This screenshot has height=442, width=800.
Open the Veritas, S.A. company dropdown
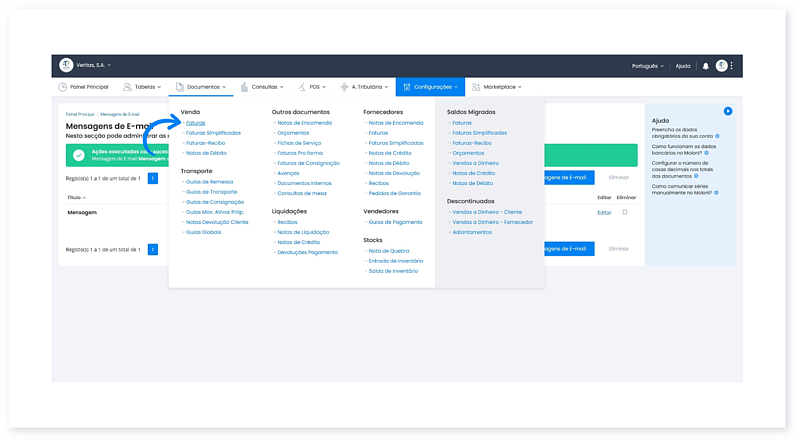pos(94,66)
